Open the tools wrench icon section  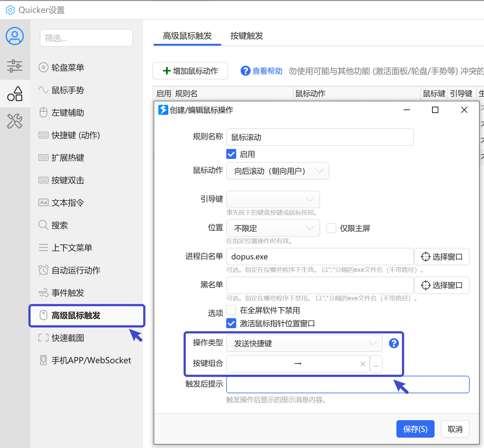point(15,121)
